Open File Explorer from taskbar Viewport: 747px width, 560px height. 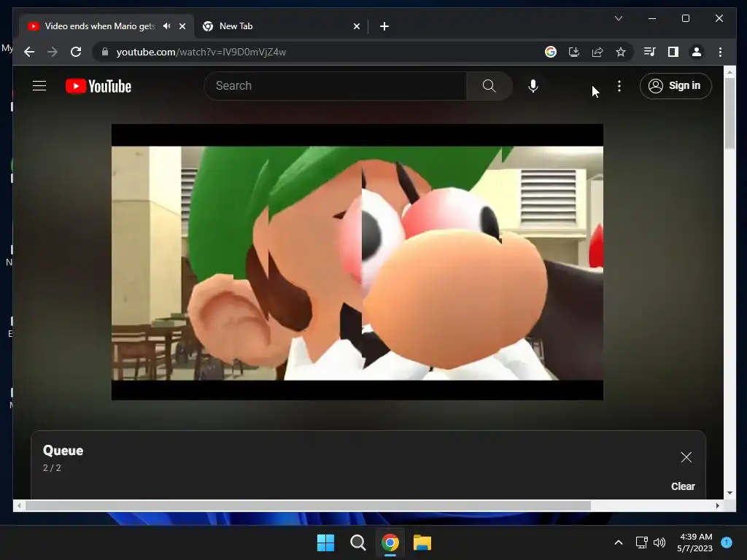tap(422, 542)
